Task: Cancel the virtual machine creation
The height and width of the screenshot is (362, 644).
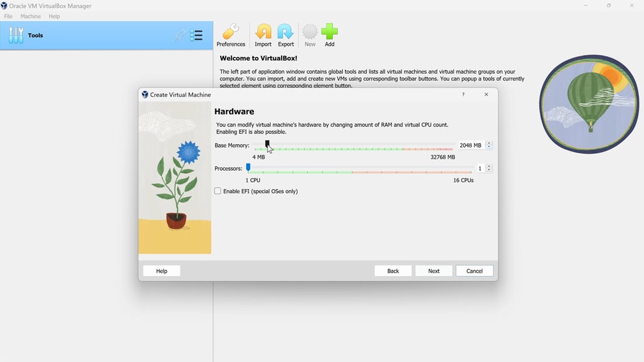Action: (x=475, y=270)
